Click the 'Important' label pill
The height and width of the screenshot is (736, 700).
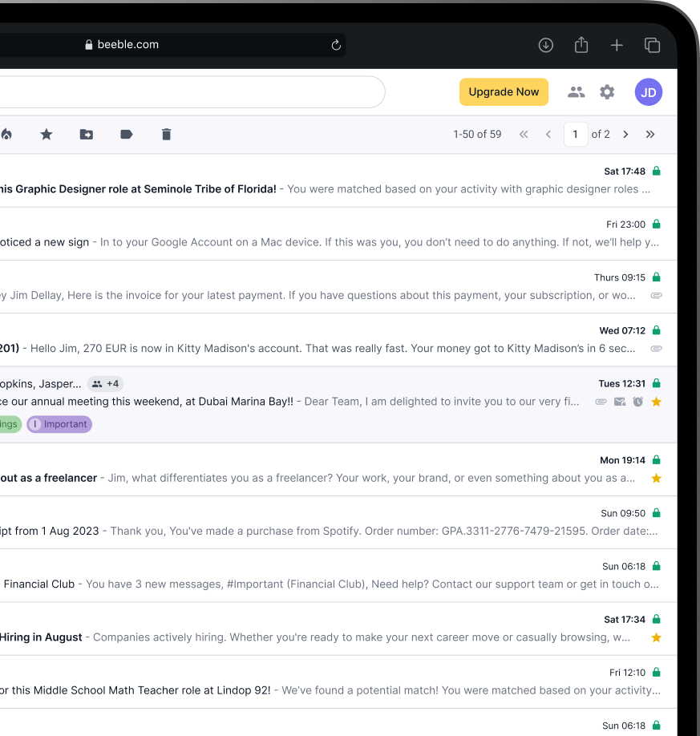click(59, 423)
